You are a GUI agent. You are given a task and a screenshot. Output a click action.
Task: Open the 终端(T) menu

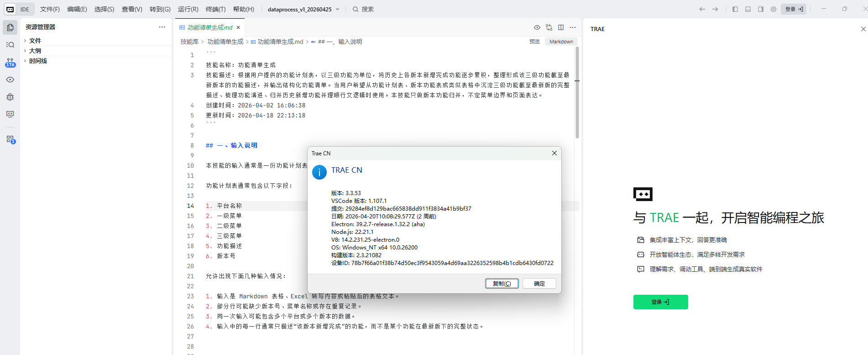215,9
